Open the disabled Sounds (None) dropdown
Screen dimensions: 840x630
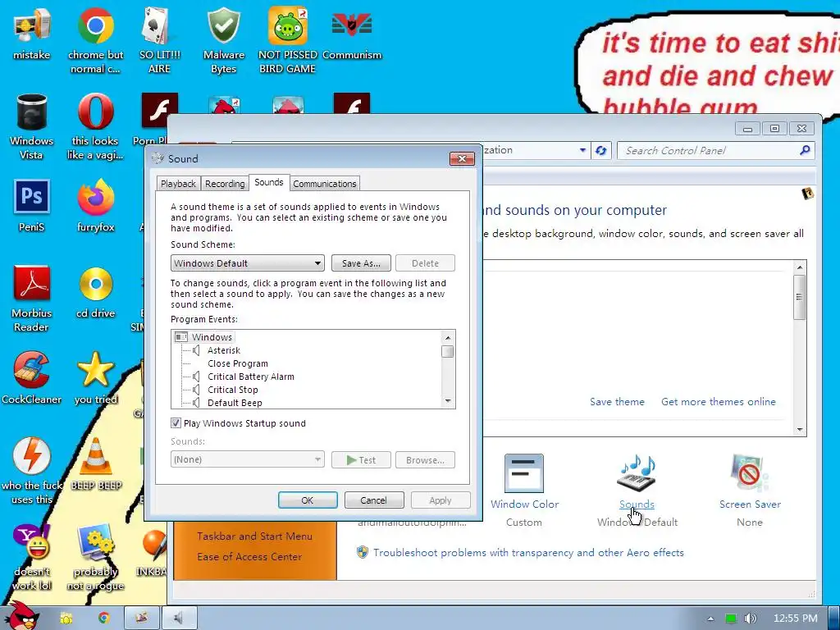(x=248, y=459)
